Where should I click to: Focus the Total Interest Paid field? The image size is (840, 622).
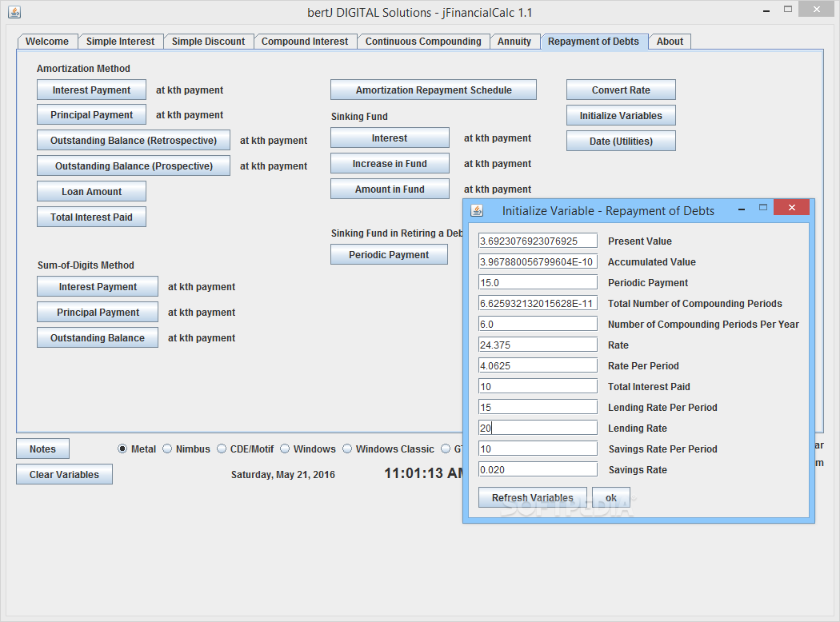click(x=538, y=386)
